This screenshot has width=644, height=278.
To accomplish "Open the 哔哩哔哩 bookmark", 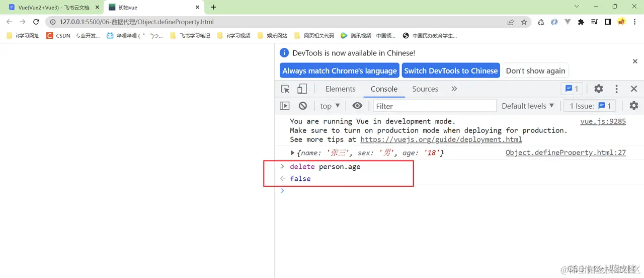I will (x=135, y=36).
